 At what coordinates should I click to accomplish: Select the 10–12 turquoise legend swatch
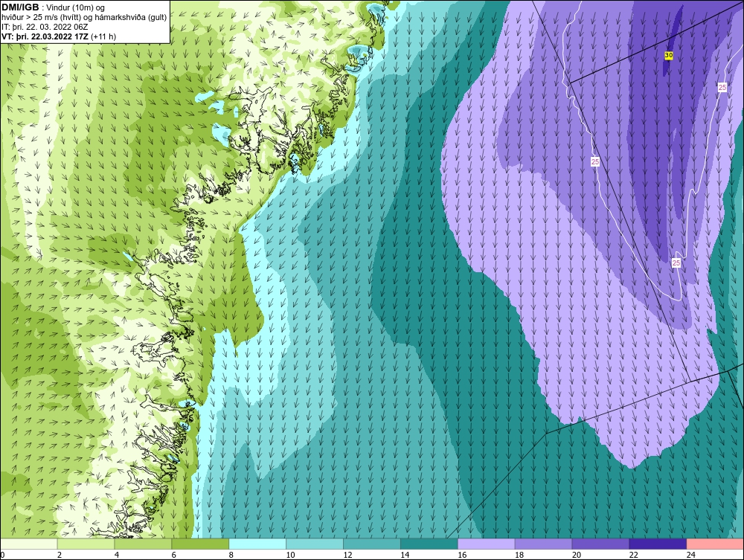click(315, 544)
